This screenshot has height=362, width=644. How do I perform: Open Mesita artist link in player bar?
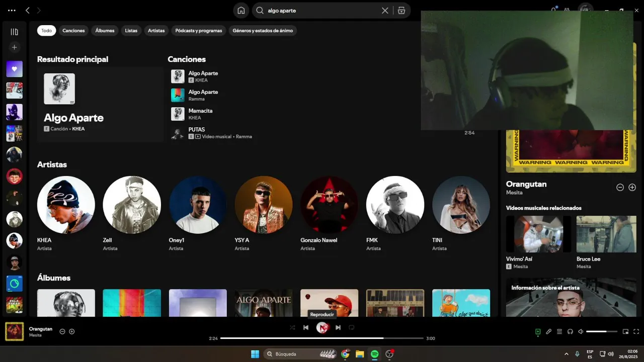[x=35, y=335]
